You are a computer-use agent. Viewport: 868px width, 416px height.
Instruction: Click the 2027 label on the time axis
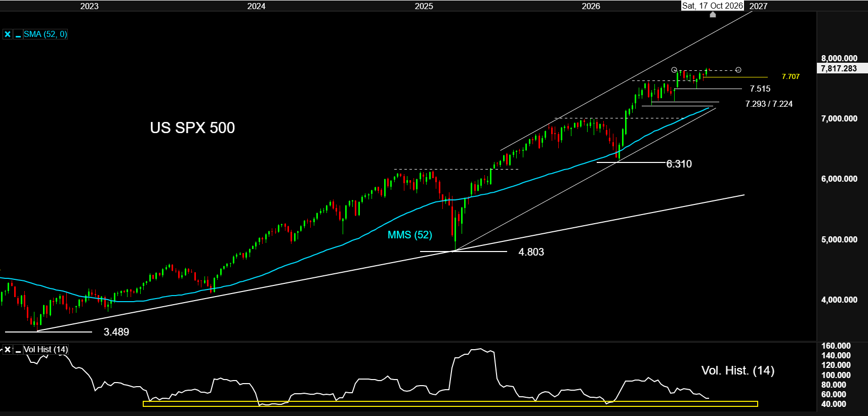click(x=758, y=6)
